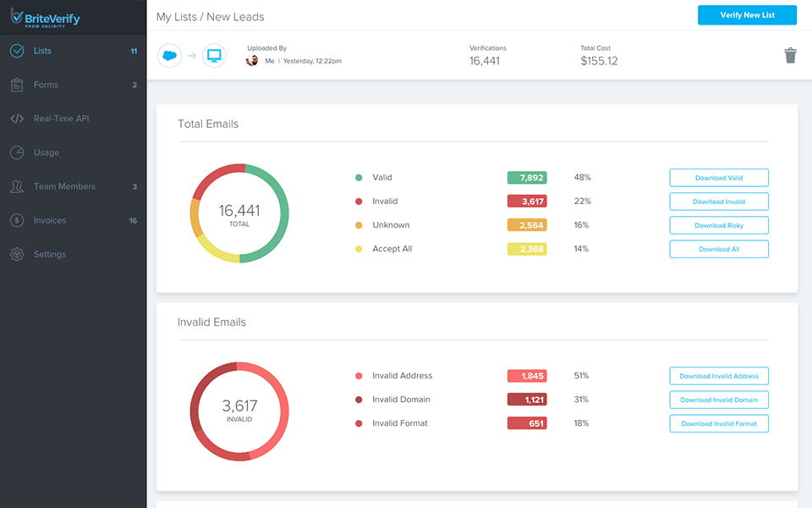This screenshot has width=812, height=508.
Task: Click Download Invalid button
Action: 719,202
